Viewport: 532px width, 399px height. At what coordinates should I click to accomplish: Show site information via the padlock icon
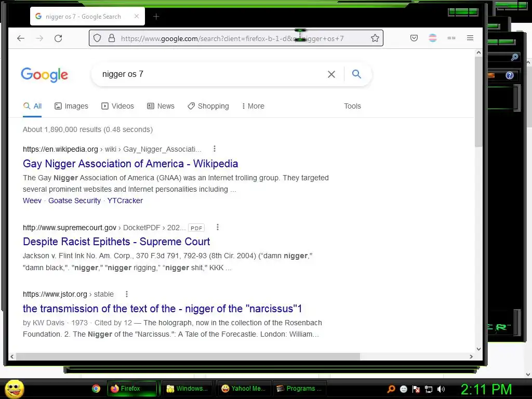coord(112,38)
